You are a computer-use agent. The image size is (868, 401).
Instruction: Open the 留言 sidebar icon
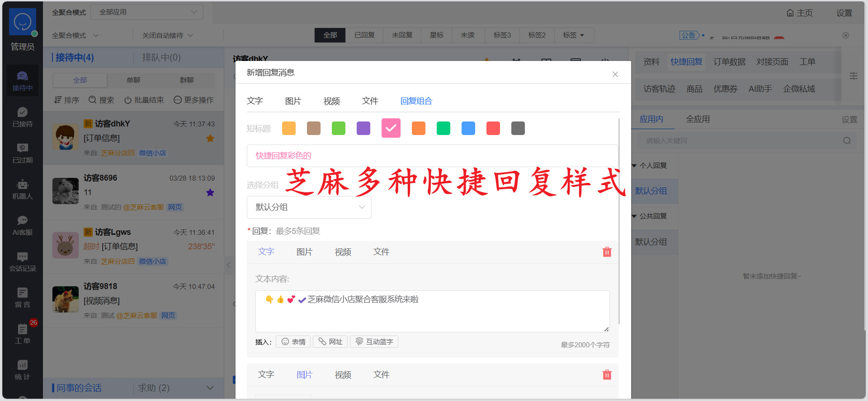[23, 298]
